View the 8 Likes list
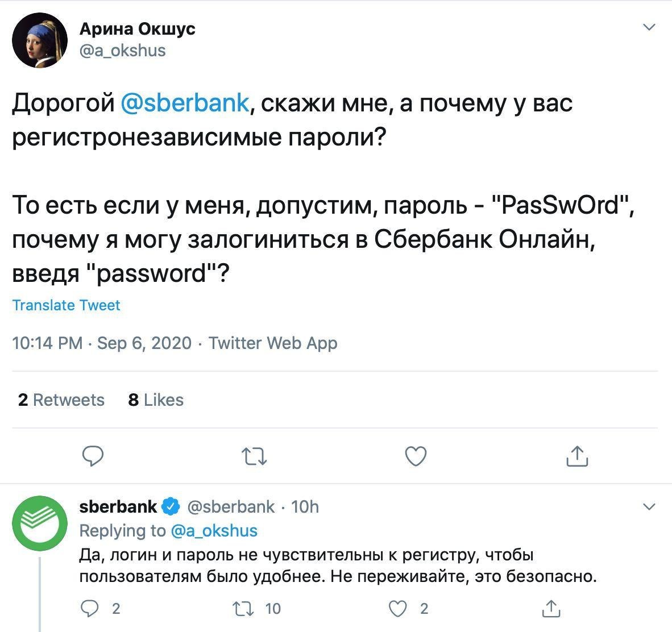Image resolution: width=672 pixels, height=632 pixels. (156, 400)
